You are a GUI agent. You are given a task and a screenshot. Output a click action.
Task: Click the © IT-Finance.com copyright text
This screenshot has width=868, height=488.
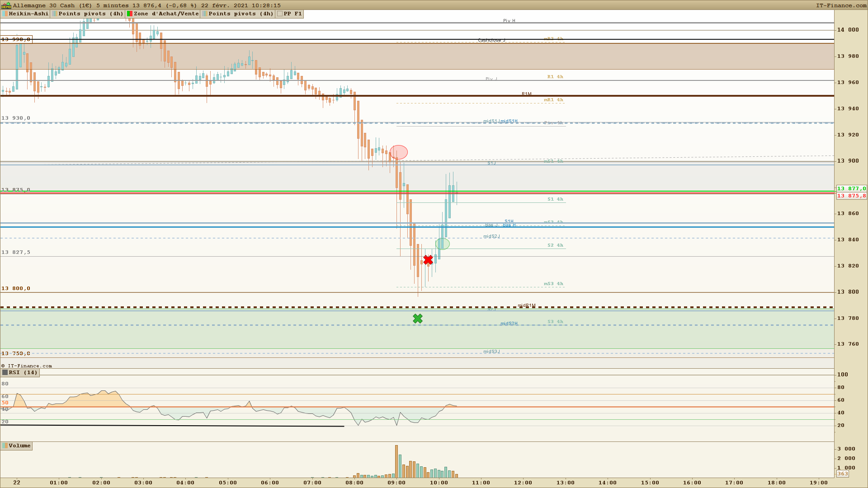coord(27,366)
